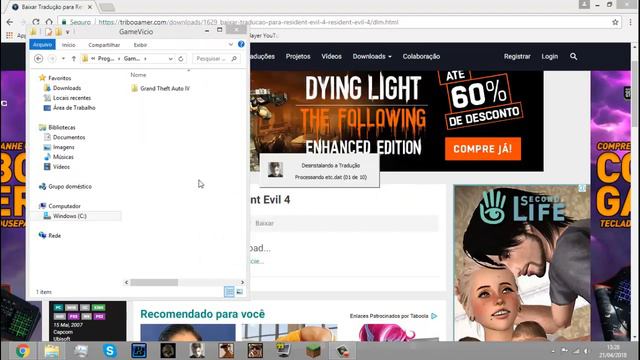
Task: Click the Login link
Action: [549, 56]
